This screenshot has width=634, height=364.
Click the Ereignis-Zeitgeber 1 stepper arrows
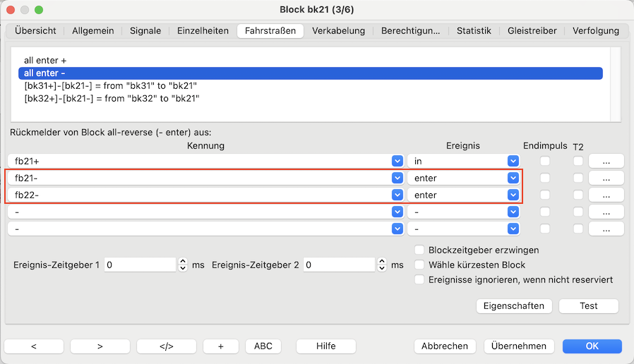(184, 265)
